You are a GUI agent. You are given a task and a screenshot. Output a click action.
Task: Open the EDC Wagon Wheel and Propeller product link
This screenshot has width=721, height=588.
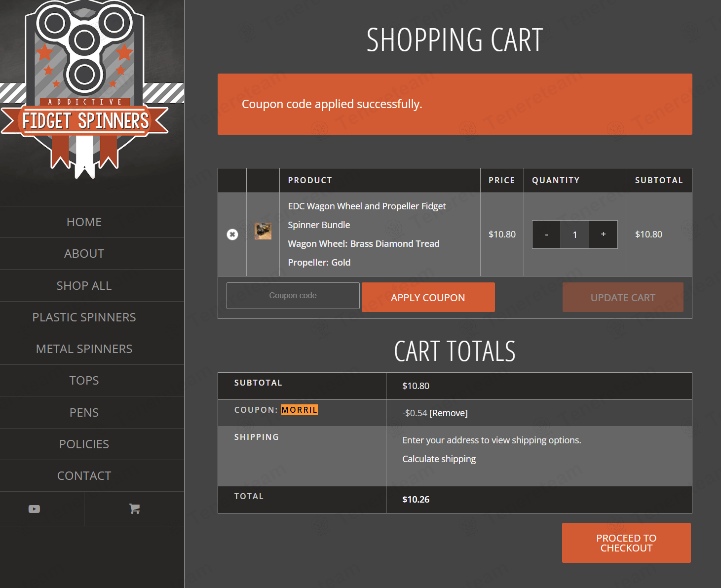coord(367,215)
